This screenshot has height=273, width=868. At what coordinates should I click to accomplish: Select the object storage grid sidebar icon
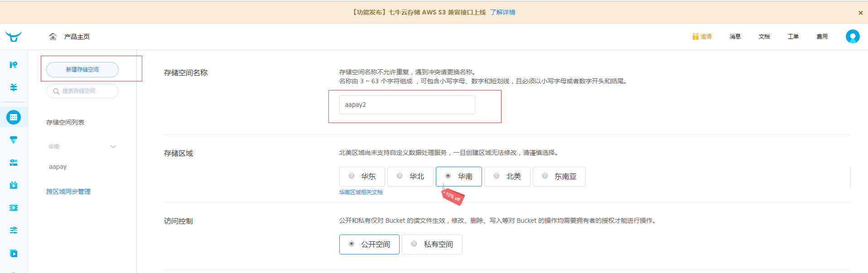14,117
